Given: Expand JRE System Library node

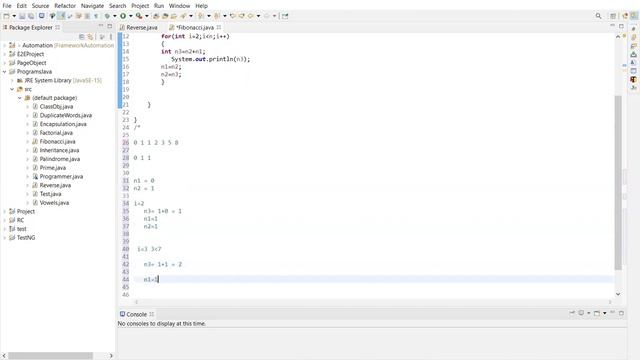Looking at the screenshot, I should 12,80.
